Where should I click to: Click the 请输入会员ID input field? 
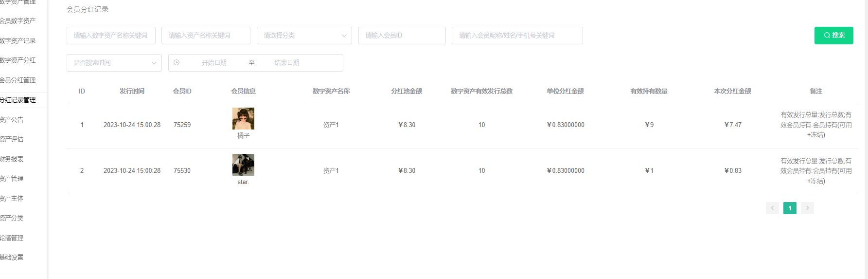(x=402, y=36)
